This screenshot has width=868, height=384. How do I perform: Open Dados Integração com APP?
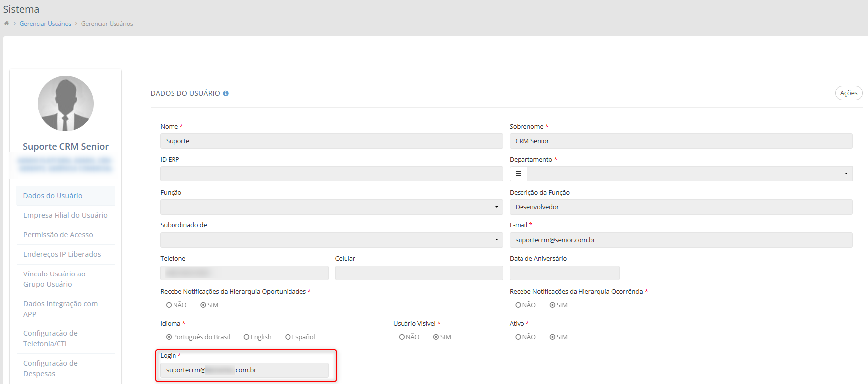[65, 309]
